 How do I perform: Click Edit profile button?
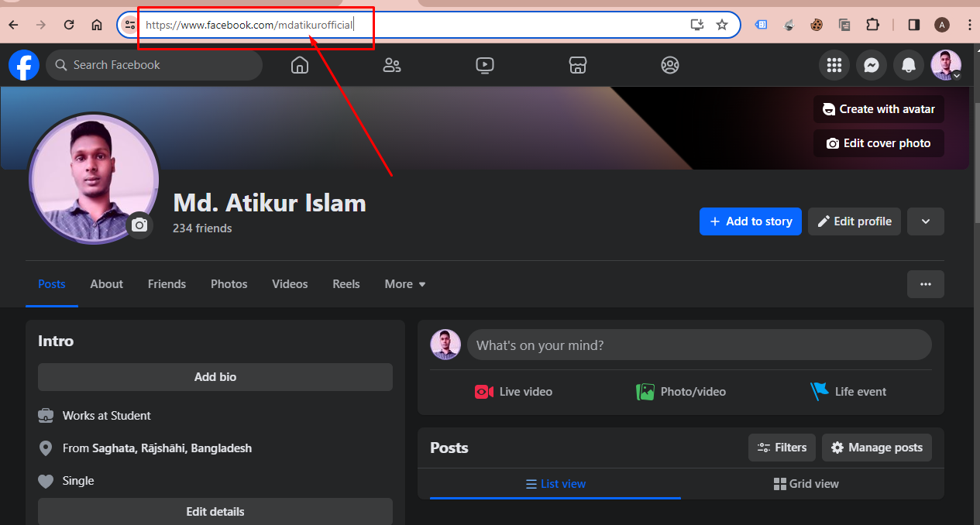(854, 221)
